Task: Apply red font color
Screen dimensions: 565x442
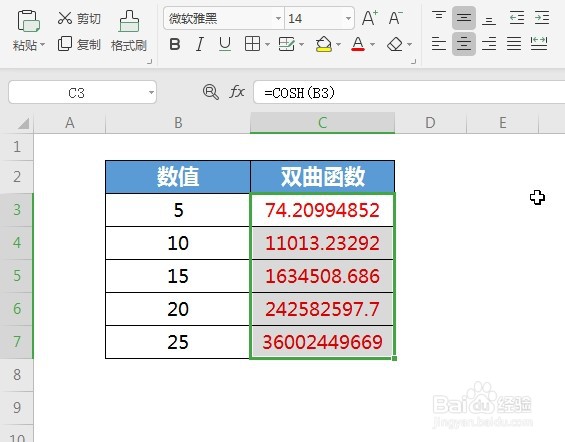Action: (x=358, y=44)
